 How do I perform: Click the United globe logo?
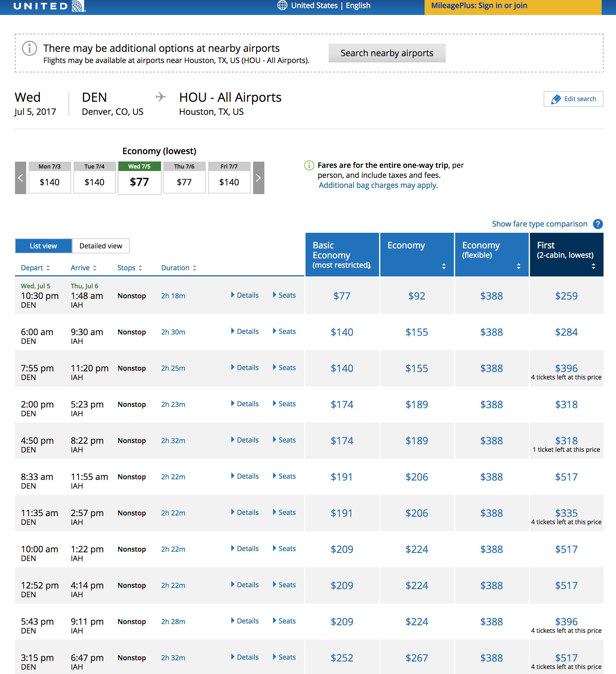point(78,6)
